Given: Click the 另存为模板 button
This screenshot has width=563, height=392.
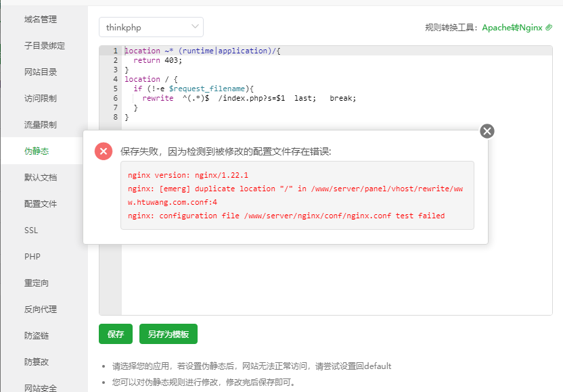Looking at the screenshot, I should click(168, 334).
